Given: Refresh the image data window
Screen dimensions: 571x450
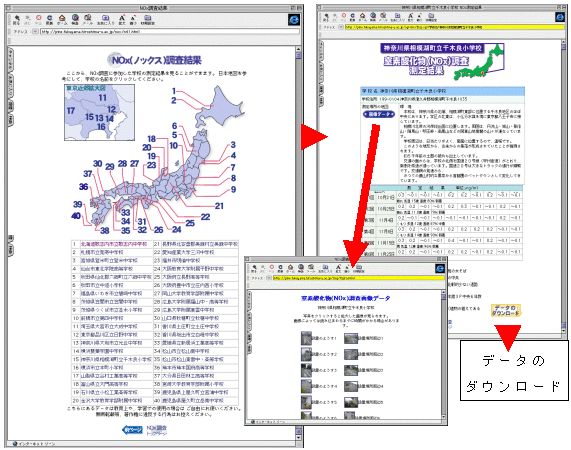Looking at the screenshot, I should click(280, 269).
